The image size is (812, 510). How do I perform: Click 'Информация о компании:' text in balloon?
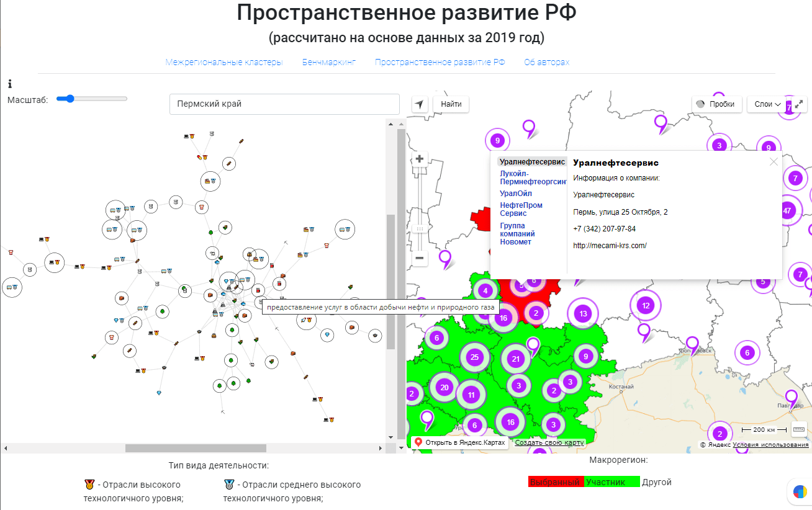point(616,179)
